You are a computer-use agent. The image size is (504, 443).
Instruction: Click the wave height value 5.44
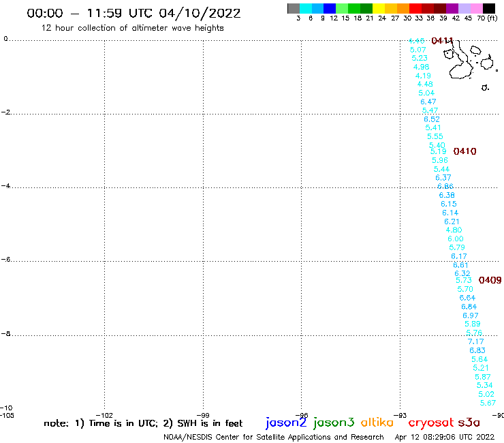441,169
